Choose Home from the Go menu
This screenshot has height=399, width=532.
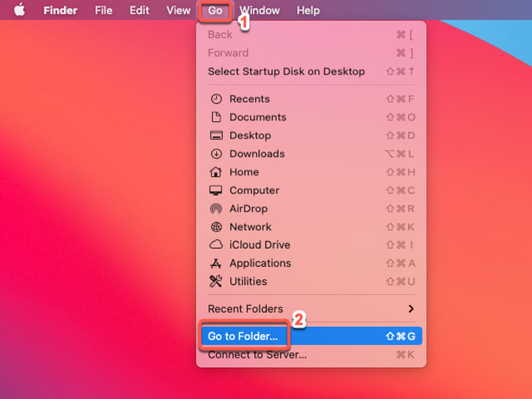[x=311, y=172]
